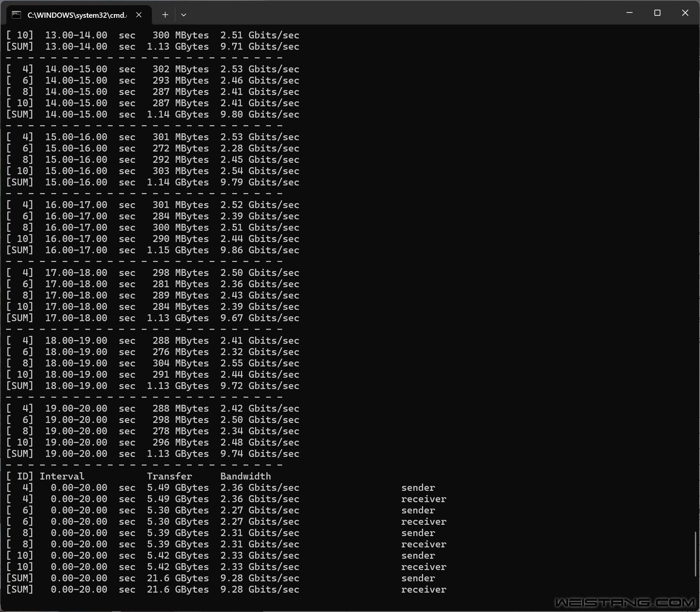The image size is (700, 612).
Task: Minimize the terminal window
Action: [629, 13]
